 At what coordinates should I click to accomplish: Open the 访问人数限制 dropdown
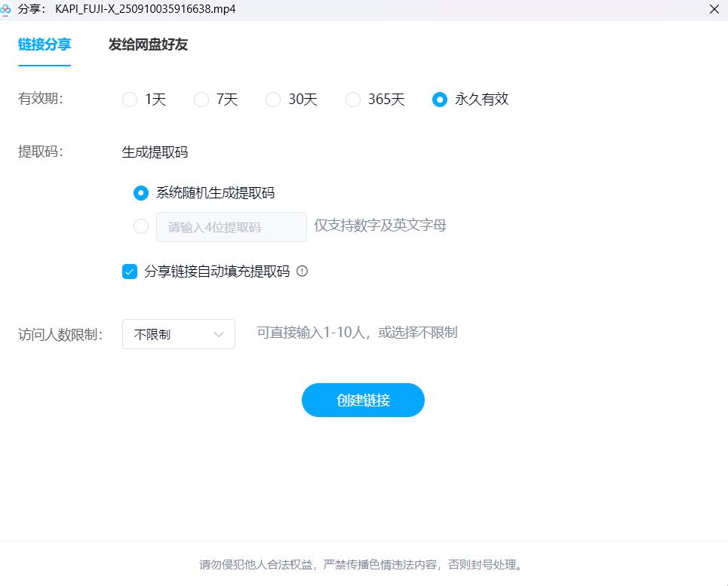(x=178, y=334)
